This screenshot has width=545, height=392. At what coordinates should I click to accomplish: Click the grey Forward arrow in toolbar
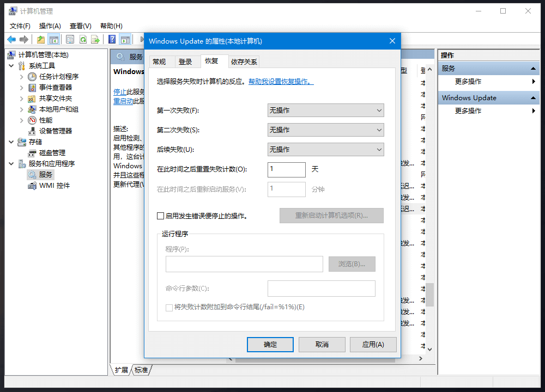(x=24, y=40)
